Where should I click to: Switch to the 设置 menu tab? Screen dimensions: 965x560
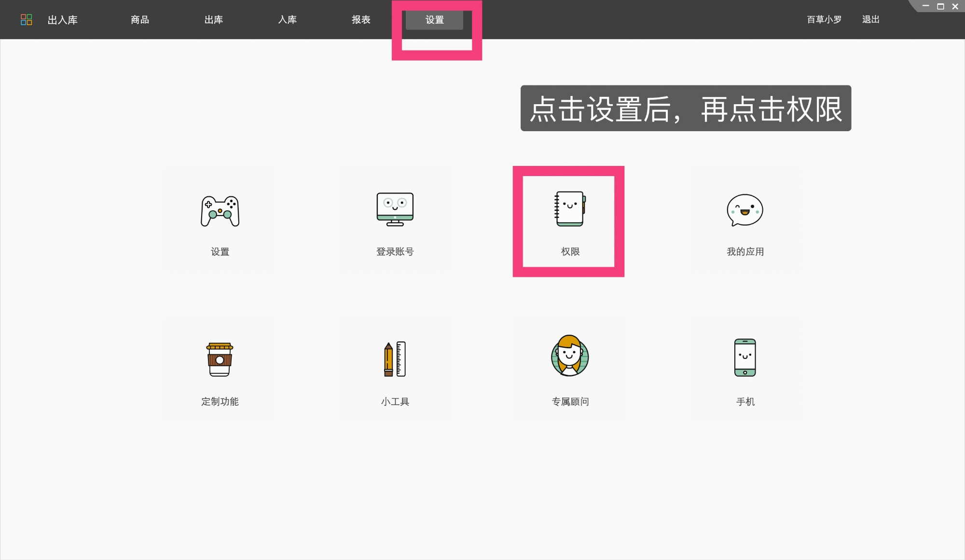click(434, 20)
